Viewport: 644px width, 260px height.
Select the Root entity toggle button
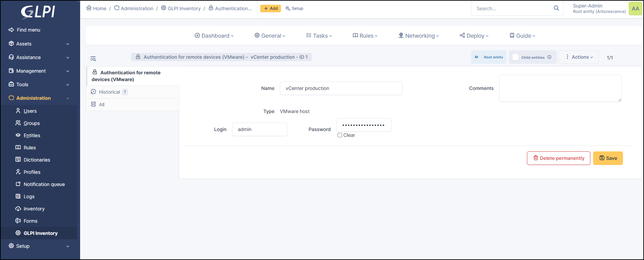(x=489, y=57)
